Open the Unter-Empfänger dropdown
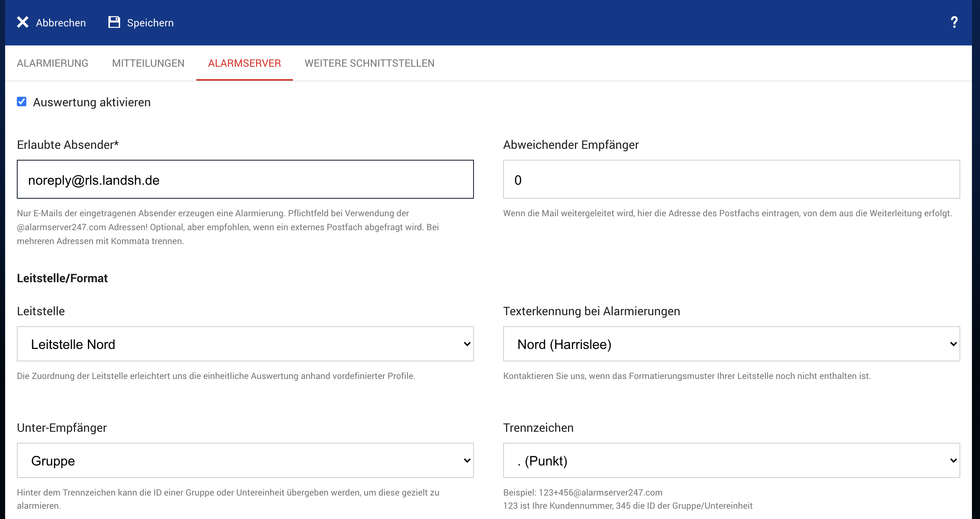This screenshot has width=980, height=519. [x=245, y=460]
